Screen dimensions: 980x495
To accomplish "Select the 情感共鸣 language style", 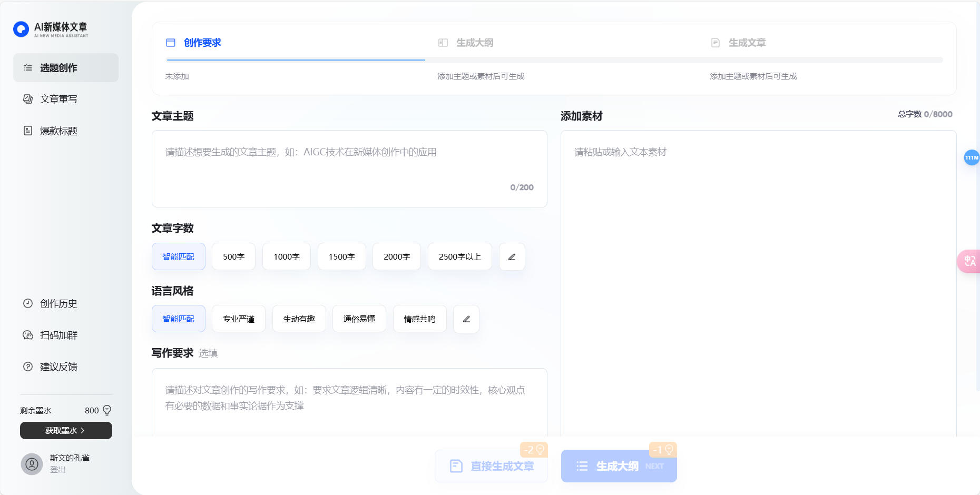I will 419,319.
